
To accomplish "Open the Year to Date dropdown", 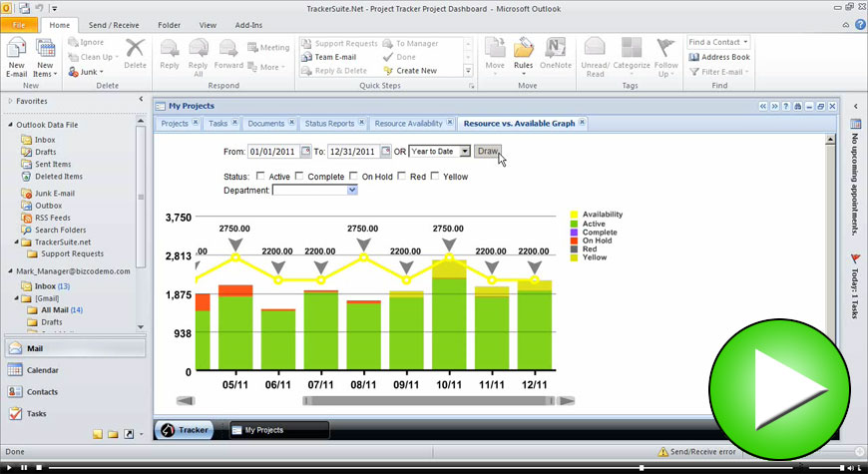I will pos(440,151).
